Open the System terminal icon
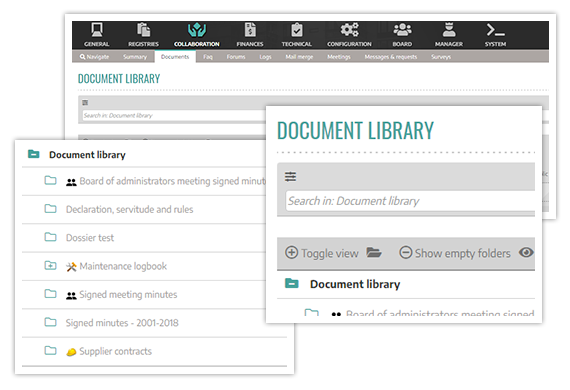Image resolution: width=570 pixels, height=390 pixels. pos(495,30)
